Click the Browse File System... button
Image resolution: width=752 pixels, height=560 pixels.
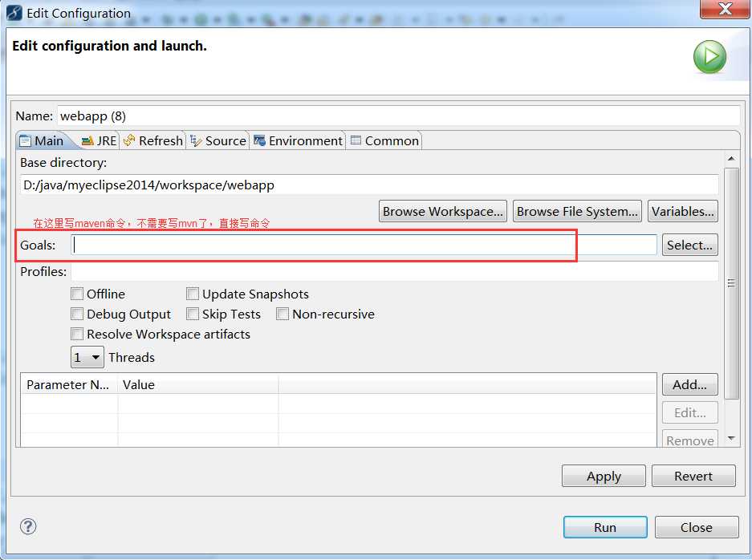pos(577,212)
